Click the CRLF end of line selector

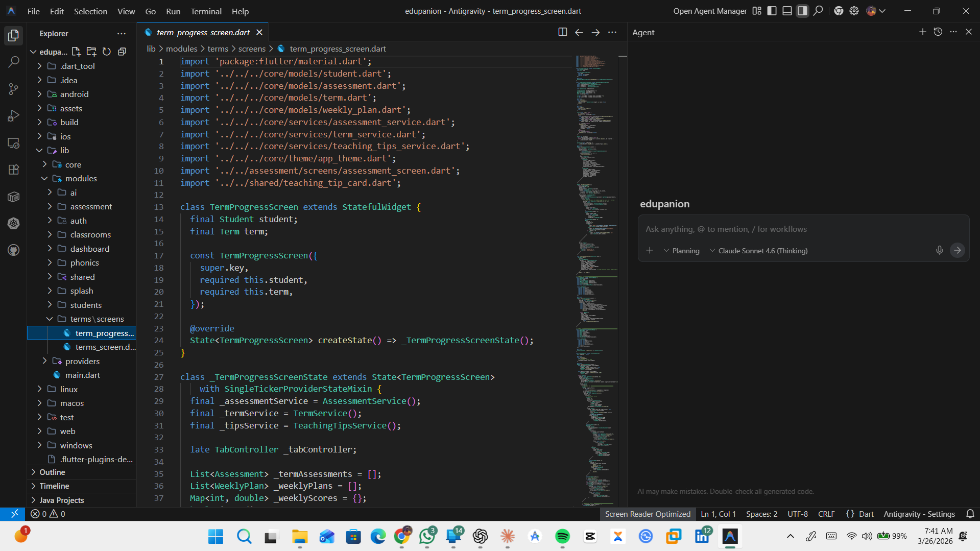tap(826, 514)
